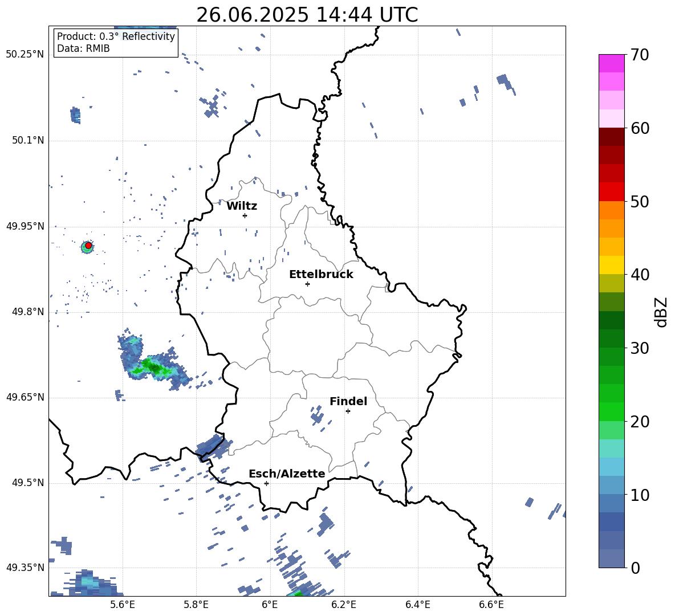Click the dark maroon swatch below 60

coord(611,137)
